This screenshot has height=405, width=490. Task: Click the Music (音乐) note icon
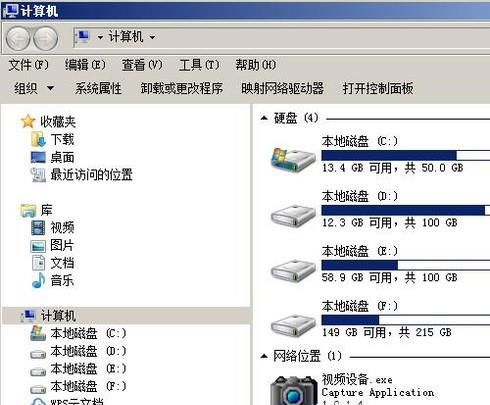click(38, 280)
